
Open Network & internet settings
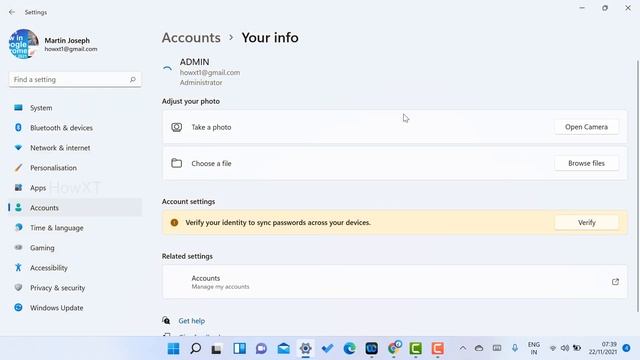[75, 148]
